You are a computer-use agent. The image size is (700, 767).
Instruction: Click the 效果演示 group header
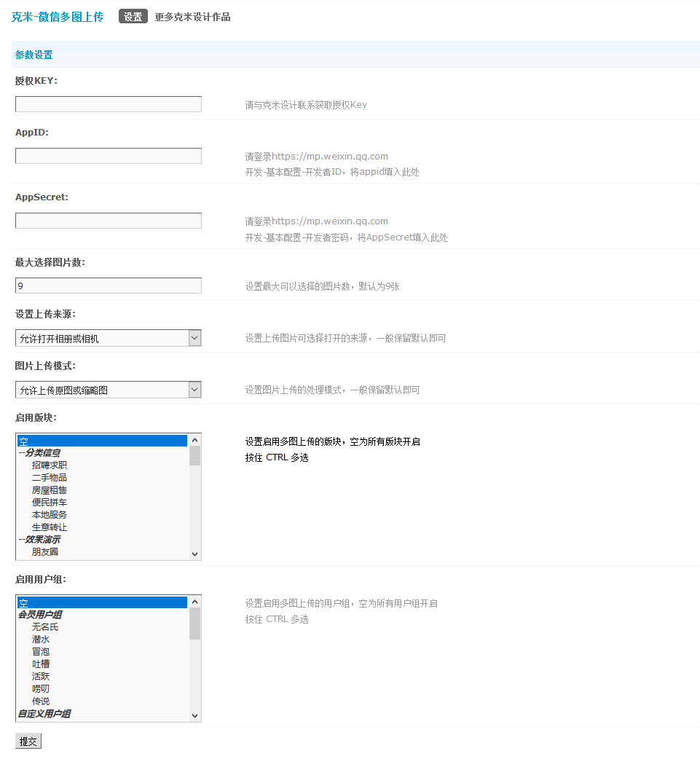pyautogui.click(x=39, y=540)
